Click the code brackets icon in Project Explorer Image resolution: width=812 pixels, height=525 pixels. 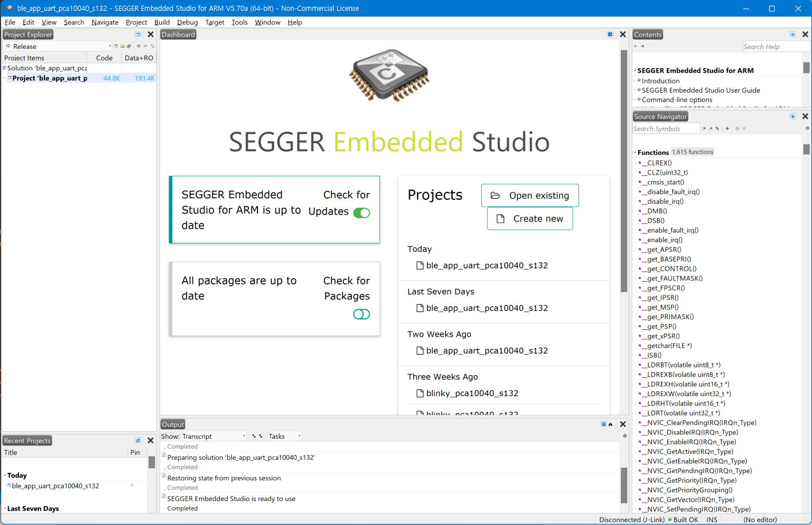[x=145, y=46]
